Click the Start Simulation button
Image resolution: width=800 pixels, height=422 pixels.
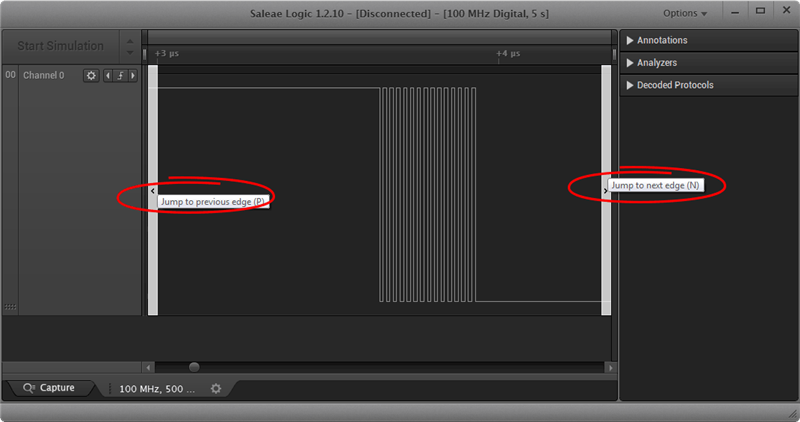61,46
